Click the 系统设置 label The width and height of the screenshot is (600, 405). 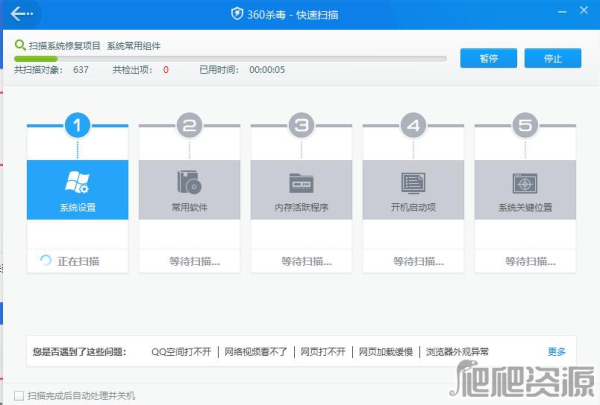tap(78, 207)
